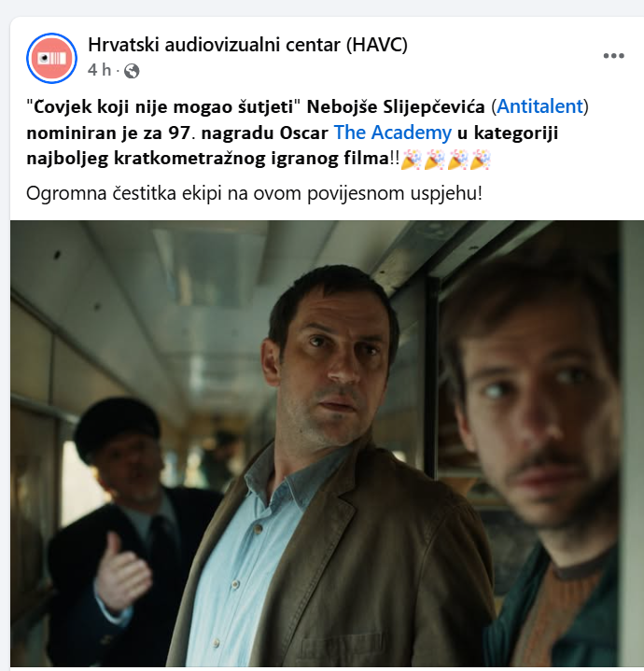
Task: Open the three-dots post options menu
Action: point(613,56)
